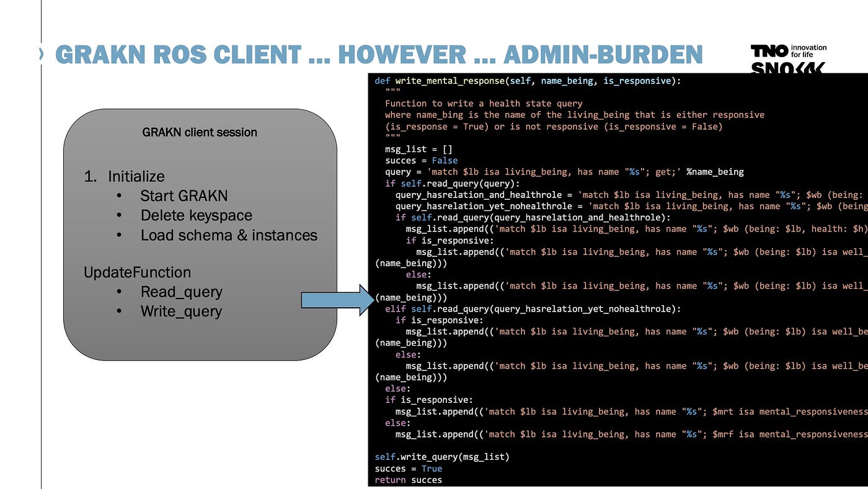The width and height of the screenshot is (868, 489).
Task: Click the small chevron left of the slide title
Action: pos(41,55)
